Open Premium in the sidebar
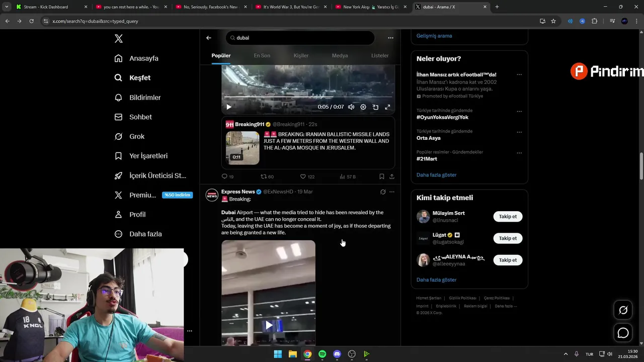The image size is (644, 362). (x=153, y=195)
